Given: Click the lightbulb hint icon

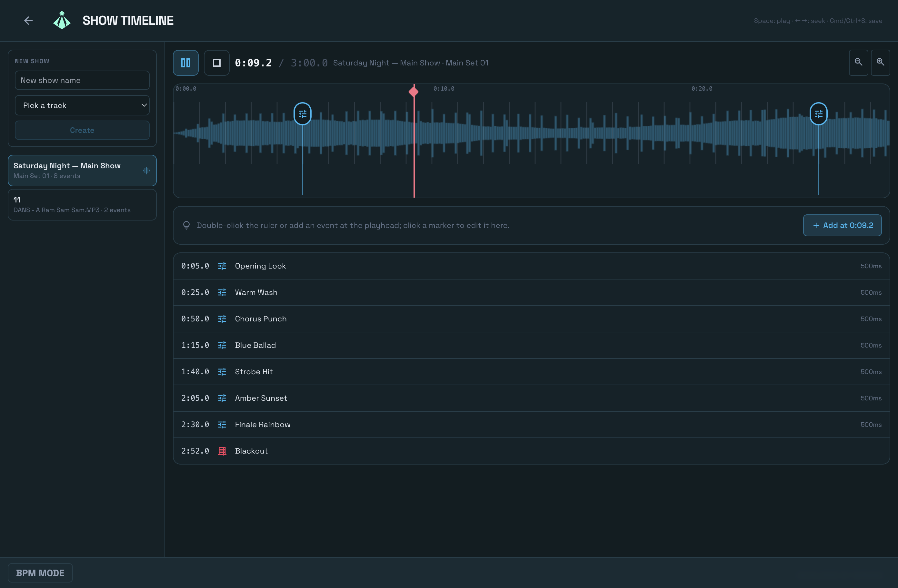Looking at the screenshot, I should [186, 225].
